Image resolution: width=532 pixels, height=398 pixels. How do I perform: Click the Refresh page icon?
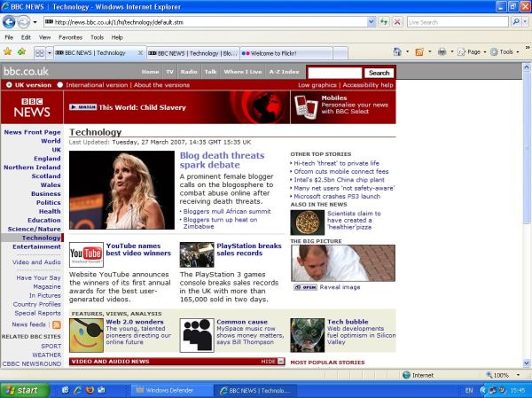coord(383,22)
